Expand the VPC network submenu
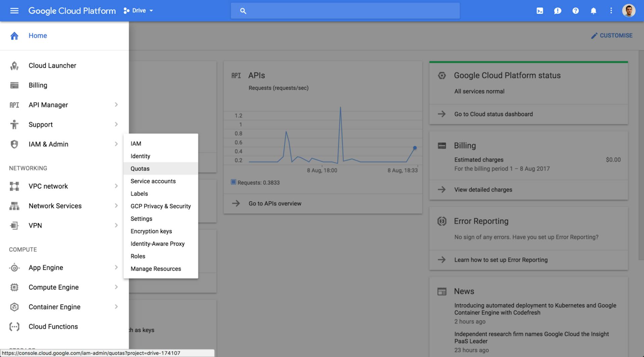Image resolution: width=644 pixels, height=357 pixels. click(116, 186)
